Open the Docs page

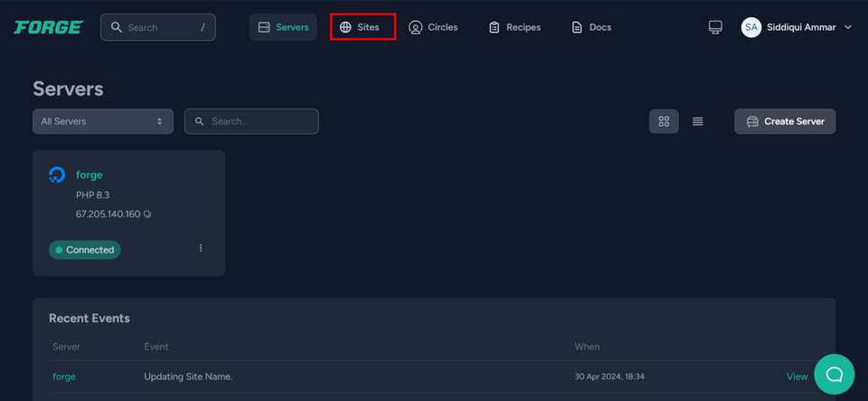tap(591, 27)
